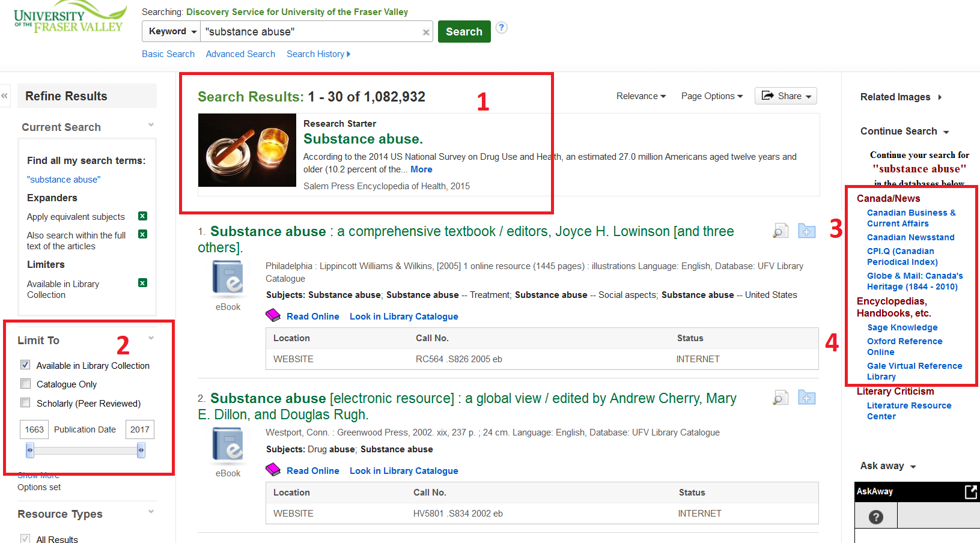The width and height of the screenshot is (980, 543).
Task: Add result 2 to folder
Action: pyautogui.click(x=807, y=397)
